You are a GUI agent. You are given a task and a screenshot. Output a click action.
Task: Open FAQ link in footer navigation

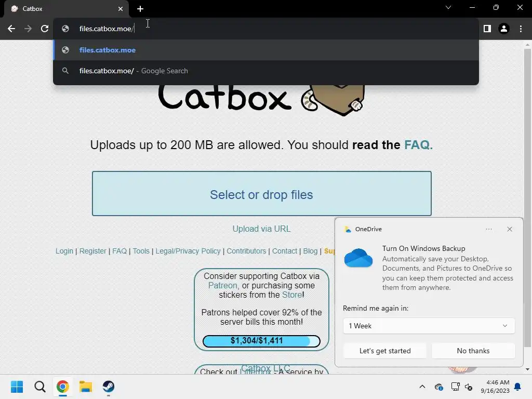pos(119,251)
